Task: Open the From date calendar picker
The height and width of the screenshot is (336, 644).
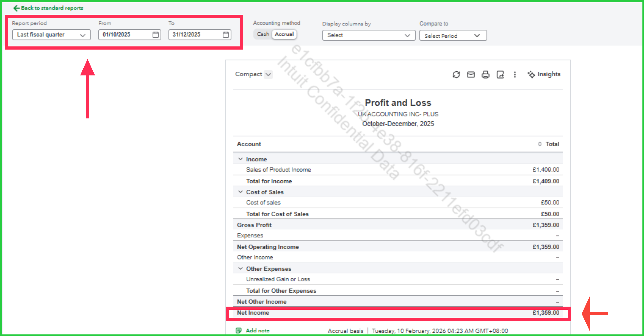Action: click(156, 34)
